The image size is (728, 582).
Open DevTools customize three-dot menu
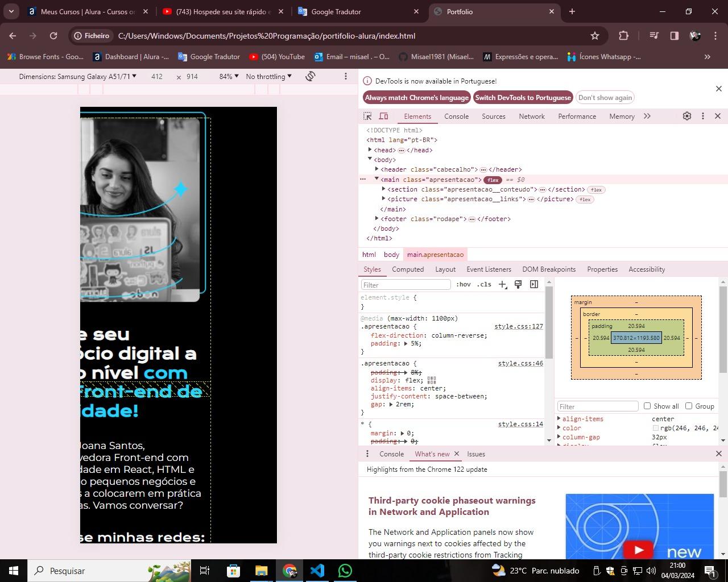pos(703,116)
